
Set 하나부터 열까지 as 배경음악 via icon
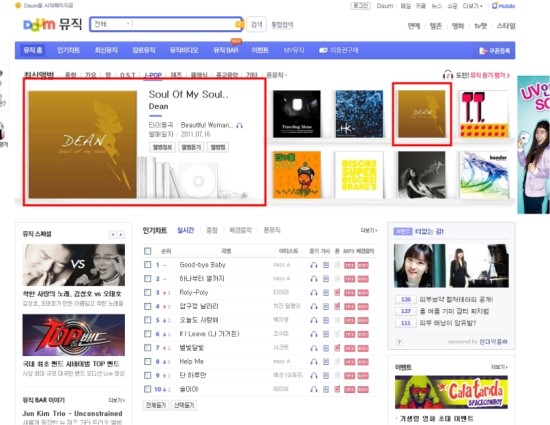363,279
